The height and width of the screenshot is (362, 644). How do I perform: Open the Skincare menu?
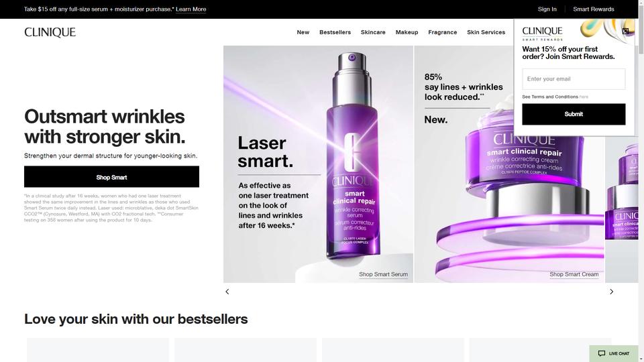point(373,32)
